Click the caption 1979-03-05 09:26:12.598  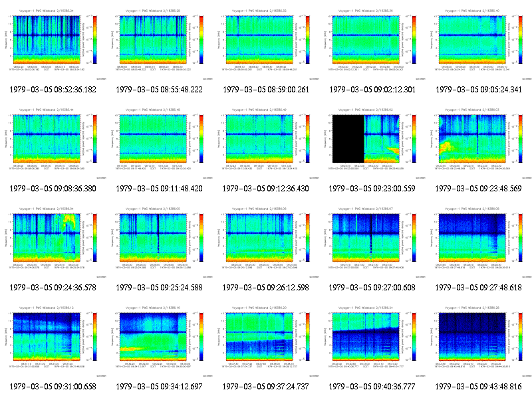[265, 288]
